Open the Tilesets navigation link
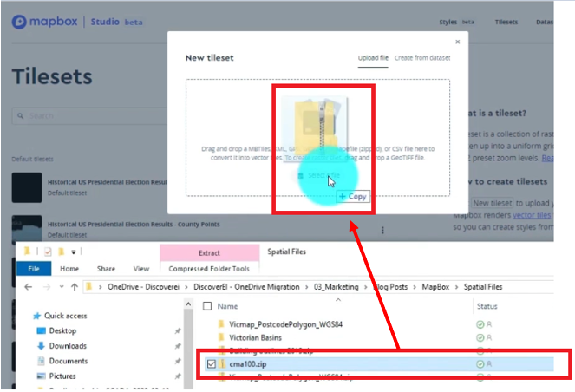 click(x=506, y=22)
